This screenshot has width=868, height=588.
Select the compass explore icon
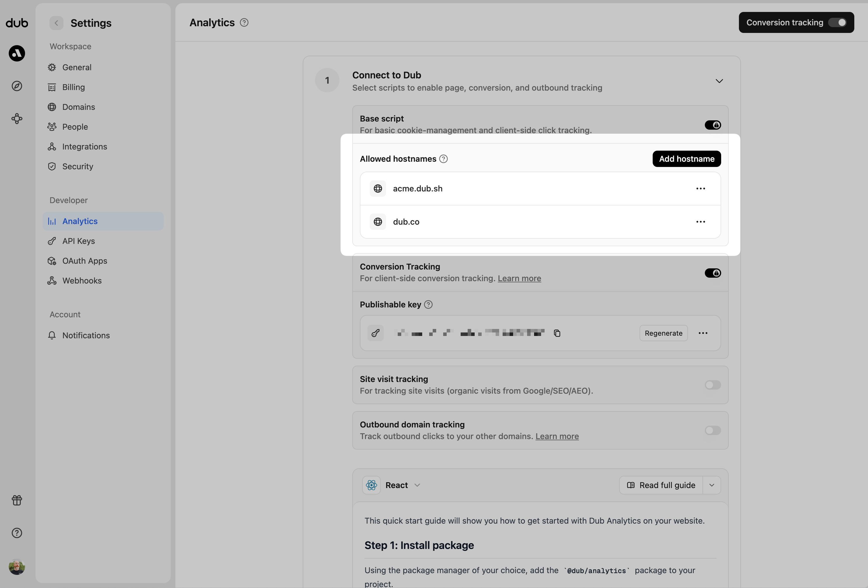[x=16, y=86]
